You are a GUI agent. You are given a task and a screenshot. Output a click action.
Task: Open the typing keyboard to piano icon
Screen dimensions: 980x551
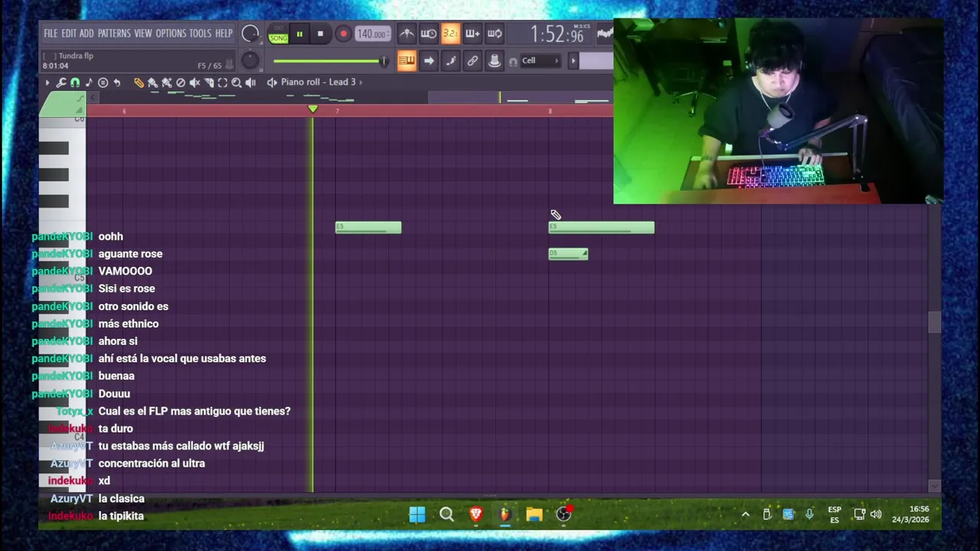[x=407, y=60]
